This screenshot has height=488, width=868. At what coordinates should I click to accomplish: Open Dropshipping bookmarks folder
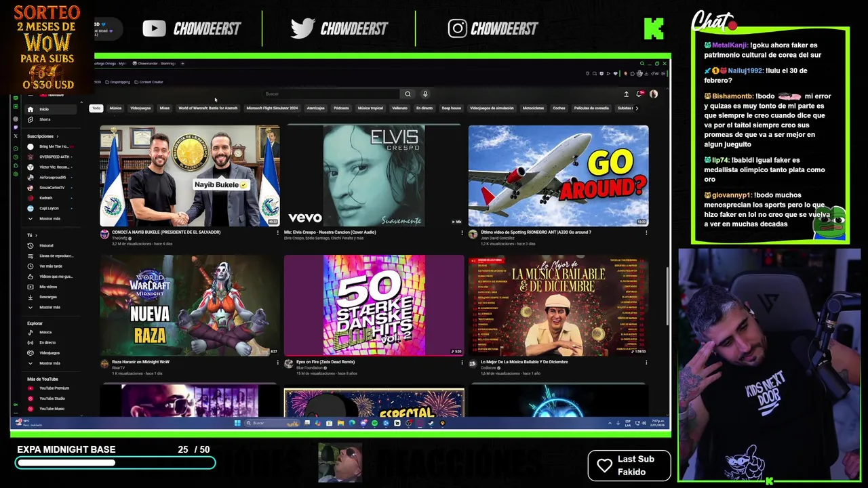(117, 82)
